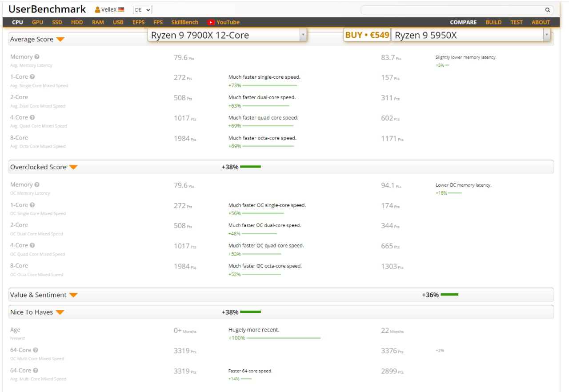Click the UserBenchmark logo
Image resolution: width=569 pixels, height=392 pixels.
tap(47, 9)
